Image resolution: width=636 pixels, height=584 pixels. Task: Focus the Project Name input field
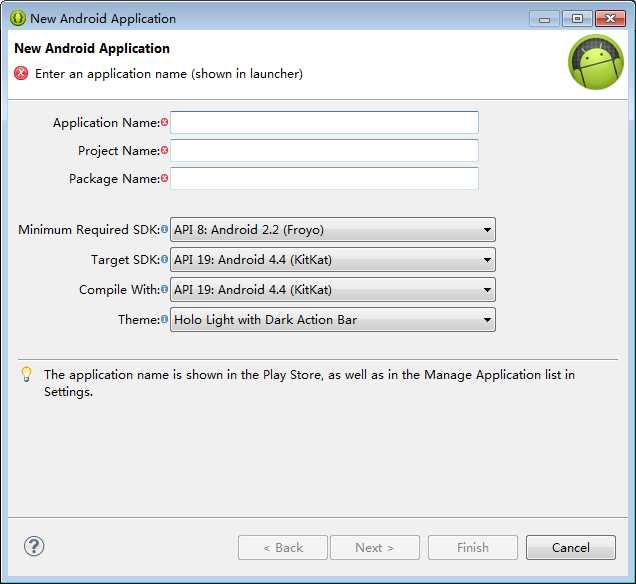click(x=324, y=150)
